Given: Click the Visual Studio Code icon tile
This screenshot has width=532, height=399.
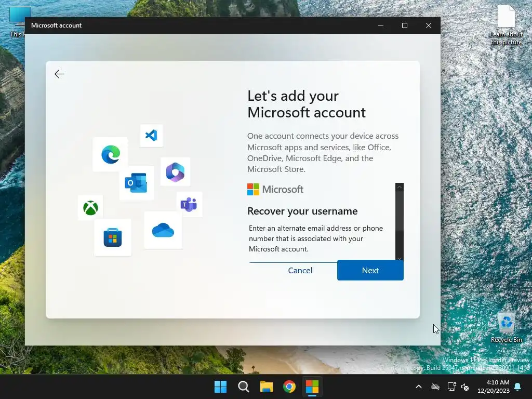Looking at the screenshot, I should 151,136.
